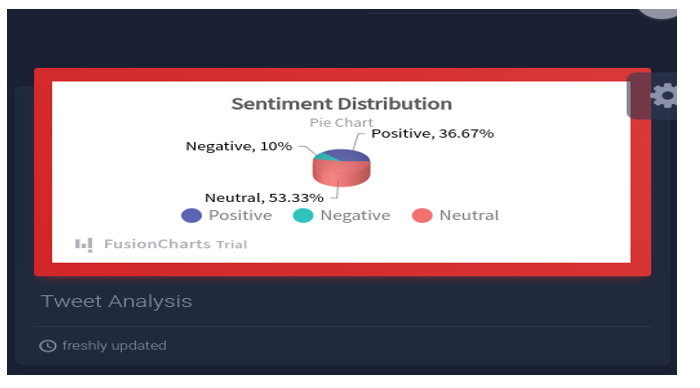
Task: Select the red Neutral pie slice
Action: [341, 174]
